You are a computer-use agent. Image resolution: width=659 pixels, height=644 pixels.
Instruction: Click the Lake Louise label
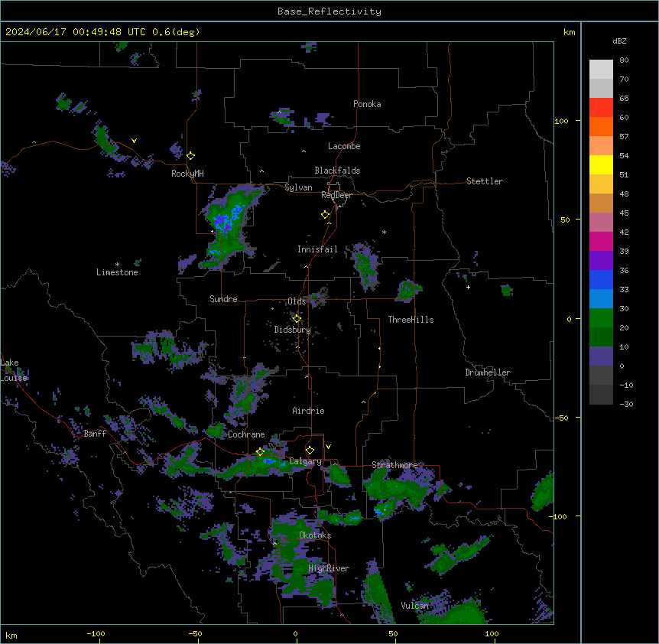(x=12, y=370)
